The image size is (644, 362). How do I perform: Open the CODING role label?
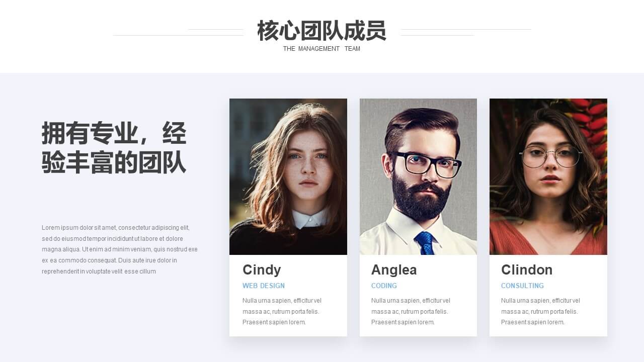click(384, 286)
